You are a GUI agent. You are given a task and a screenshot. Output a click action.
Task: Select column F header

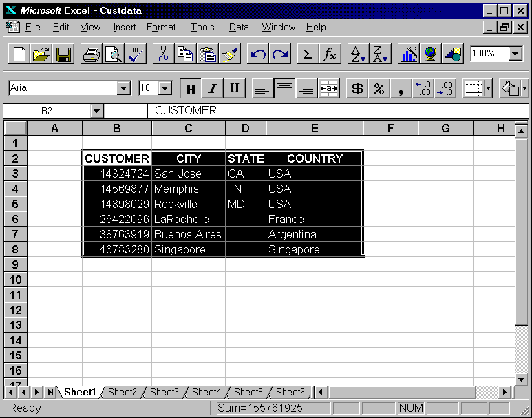point(390,128)
